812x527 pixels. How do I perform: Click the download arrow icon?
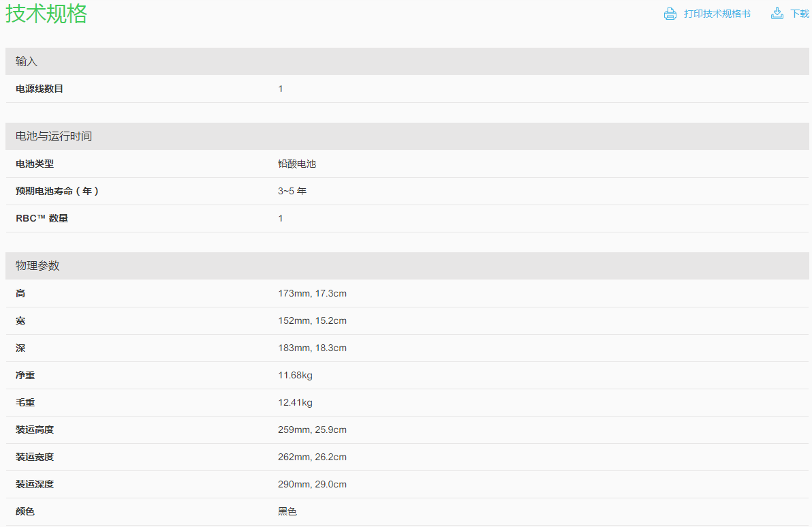777,14
